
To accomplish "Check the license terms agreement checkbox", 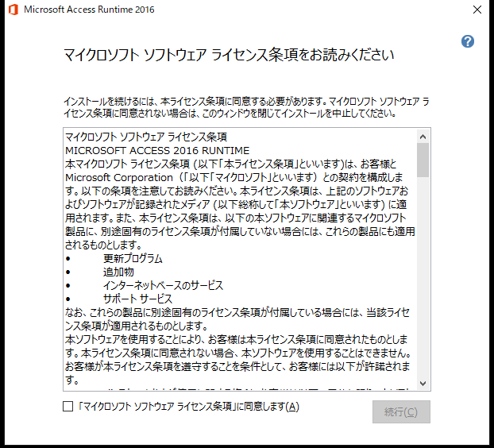I will pyautogui.click(x=68, y=407).
